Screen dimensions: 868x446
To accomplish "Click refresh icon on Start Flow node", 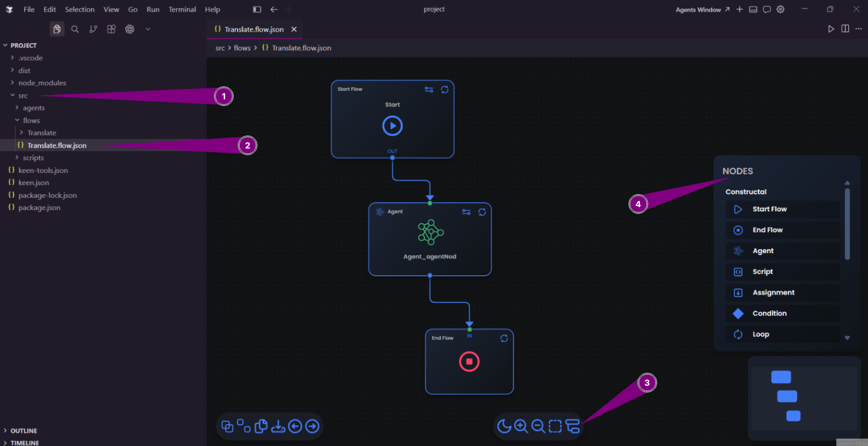I will 445,89.
